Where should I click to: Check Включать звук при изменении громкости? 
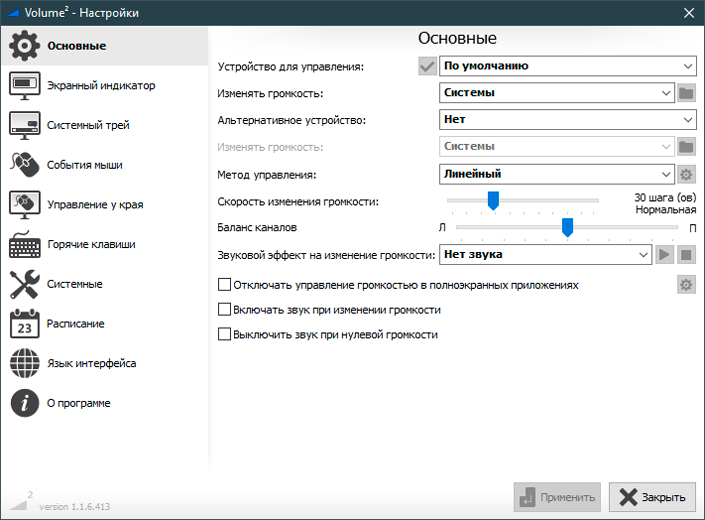pyautogui.click(x=224, y=309)
